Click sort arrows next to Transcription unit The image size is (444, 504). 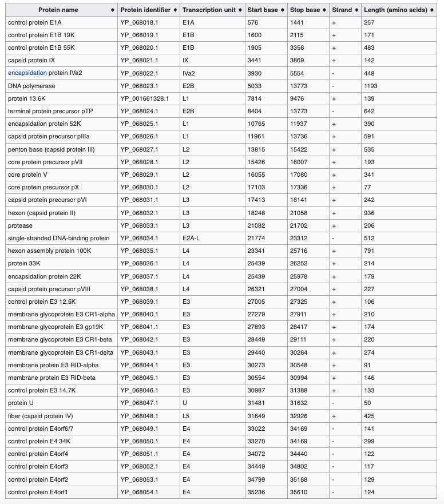(239, 10)
